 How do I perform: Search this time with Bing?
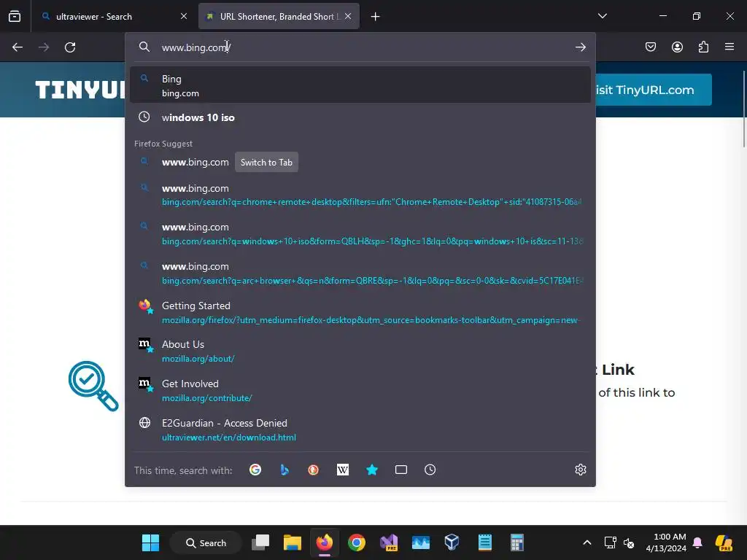285,470
